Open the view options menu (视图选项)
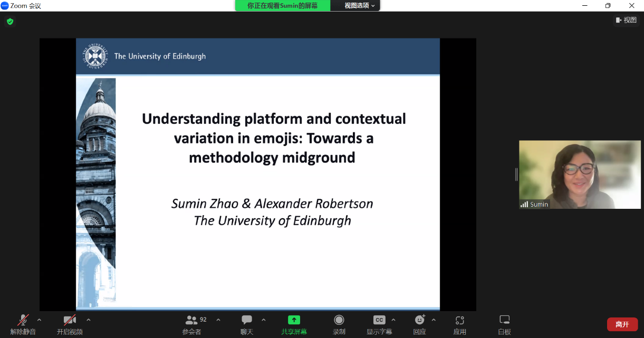Image resolution: width=644 pixels, height=338 pixels. tap(360, 5)
